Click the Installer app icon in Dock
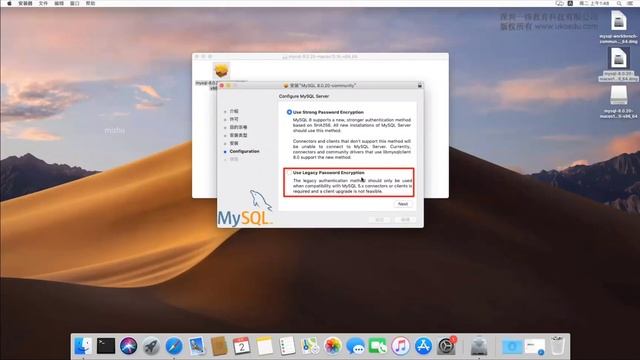The height and width of the screenshot is (360, 640). (479, 346)
